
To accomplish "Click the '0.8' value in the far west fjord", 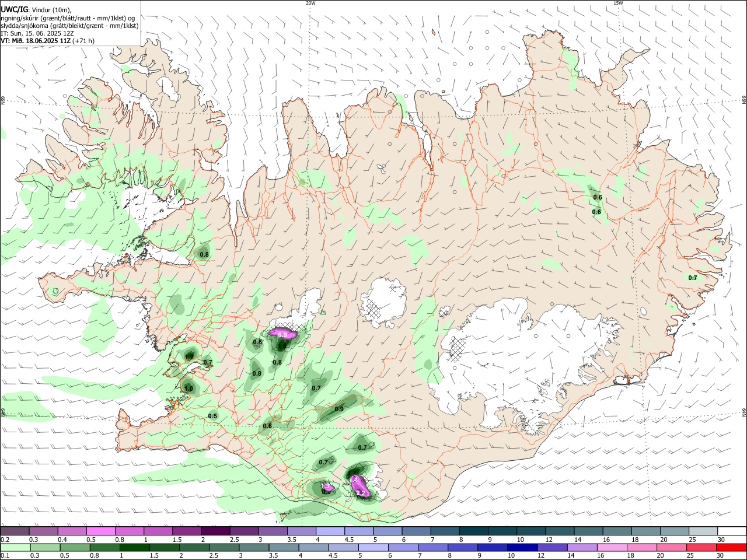I will [x=204, y=254].
